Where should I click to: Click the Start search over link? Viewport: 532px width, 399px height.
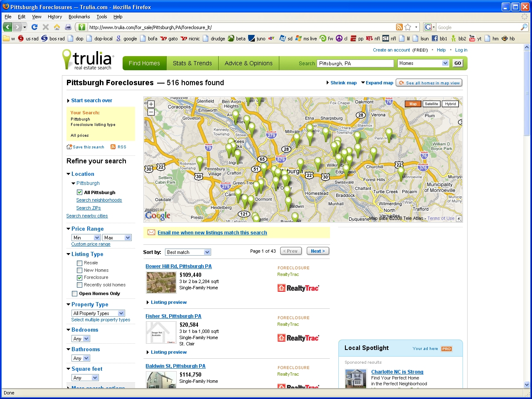pos(91,100)
